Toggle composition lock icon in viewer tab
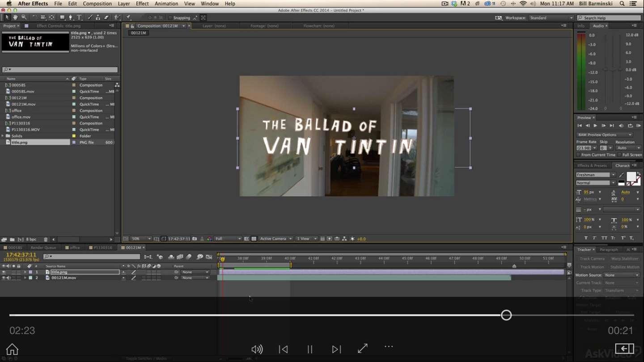The height and width of the screenshot is (362, 644). pos(132,26)
